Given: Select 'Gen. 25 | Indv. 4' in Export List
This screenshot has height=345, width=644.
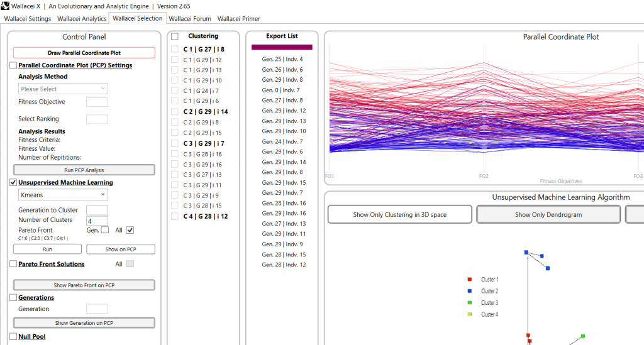Looking at the screenshot, I should 282,59.
